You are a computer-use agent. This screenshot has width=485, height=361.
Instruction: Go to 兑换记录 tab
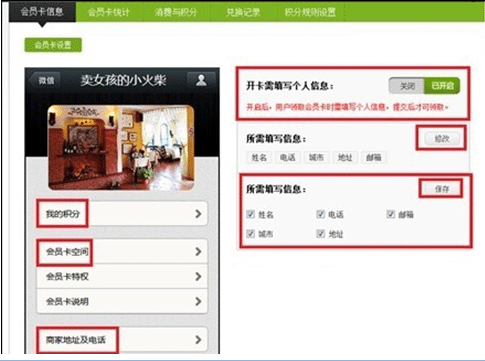(243, 12)
